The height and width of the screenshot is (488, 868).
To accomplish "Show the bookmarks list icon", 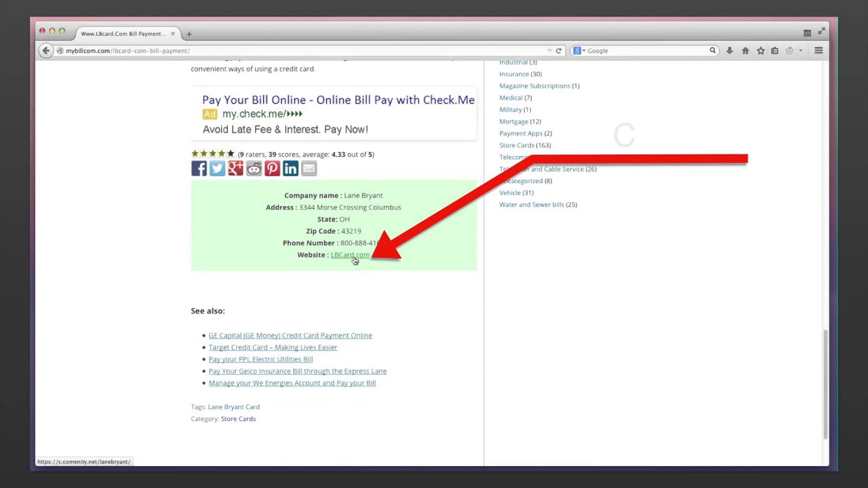I will (774, 51).
